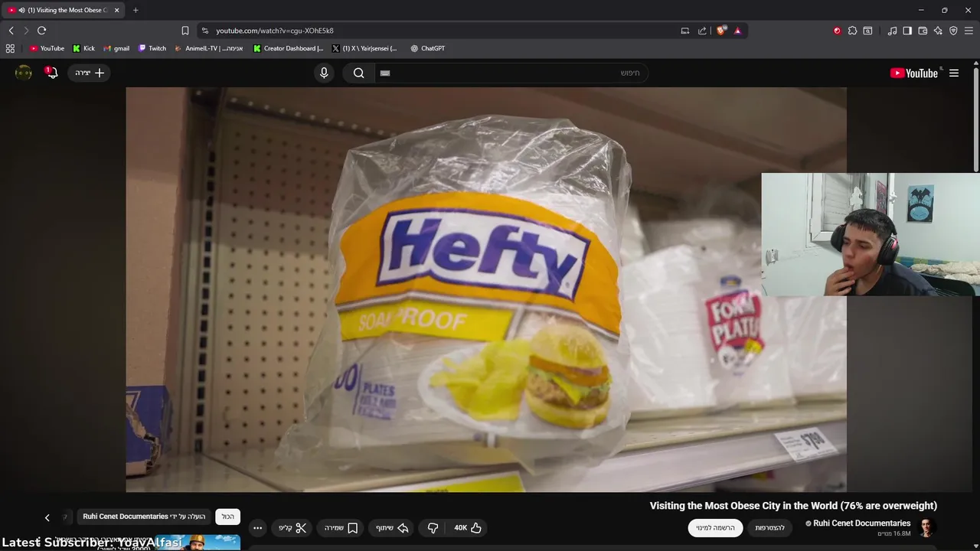Open the cast/install screen icon in address bar
Image resolution: width=980 pixels, height=551 pixels.
tap(685, 31)
